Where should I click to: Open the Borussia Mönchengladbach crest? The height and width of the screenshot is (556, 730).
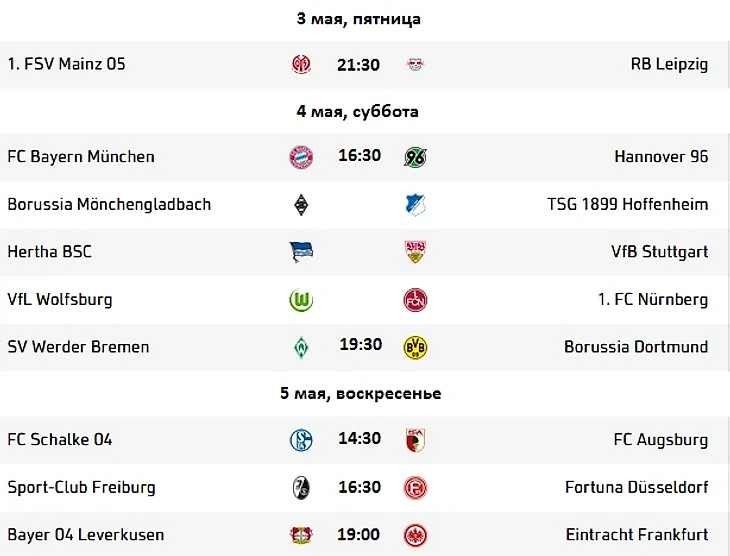point(300,205)
